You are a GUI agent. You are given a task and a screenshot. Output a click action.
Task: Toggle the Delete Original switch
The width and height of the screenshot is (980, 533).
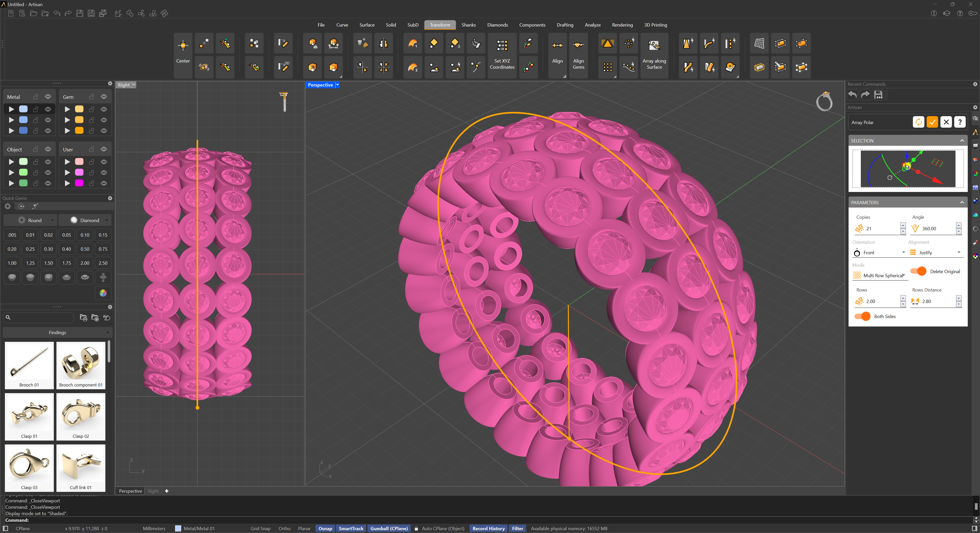click(x=918, y=271)
